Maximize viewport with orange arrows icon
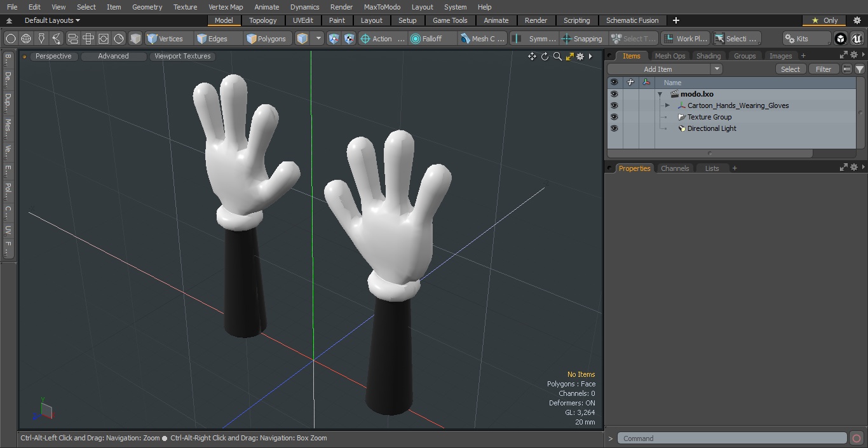 tap(570, 57)
